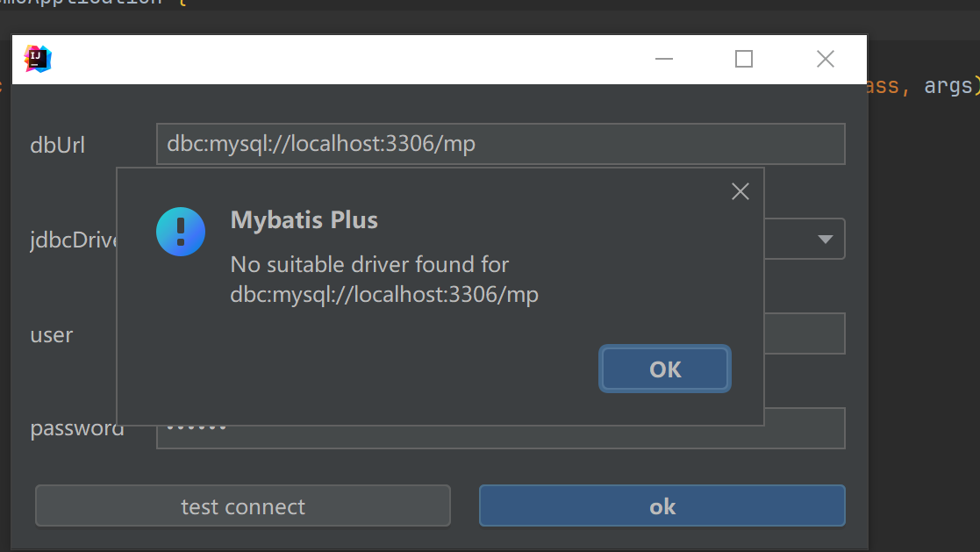Click the dbUrl label
The image size is (980, 552).
tap(57, 146)
